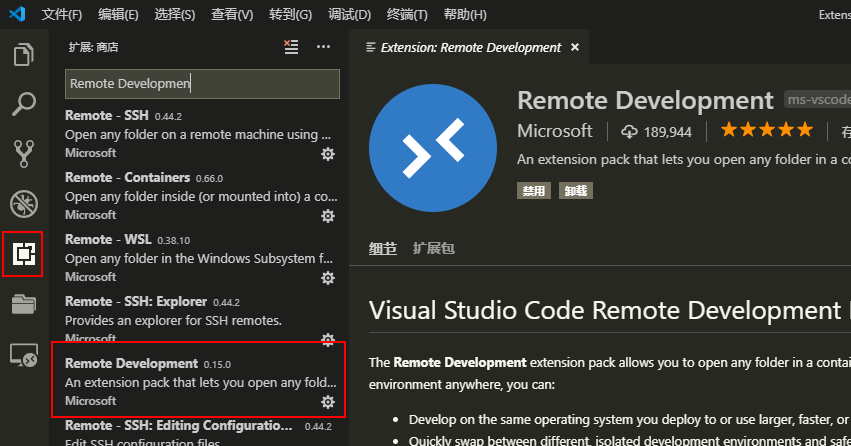Open the Source Control view
This screenshot has height=446, width=851.
point(24,154)
